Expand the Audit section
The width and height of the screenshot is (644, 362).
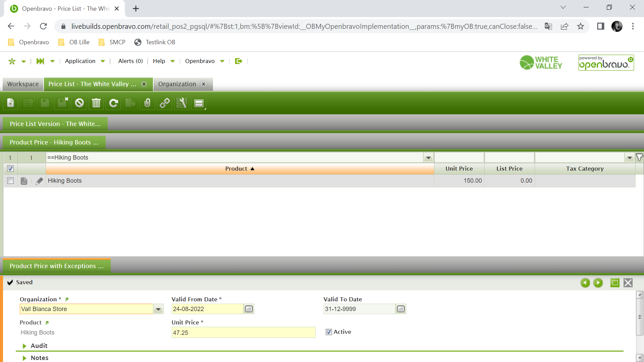[24, 346]
